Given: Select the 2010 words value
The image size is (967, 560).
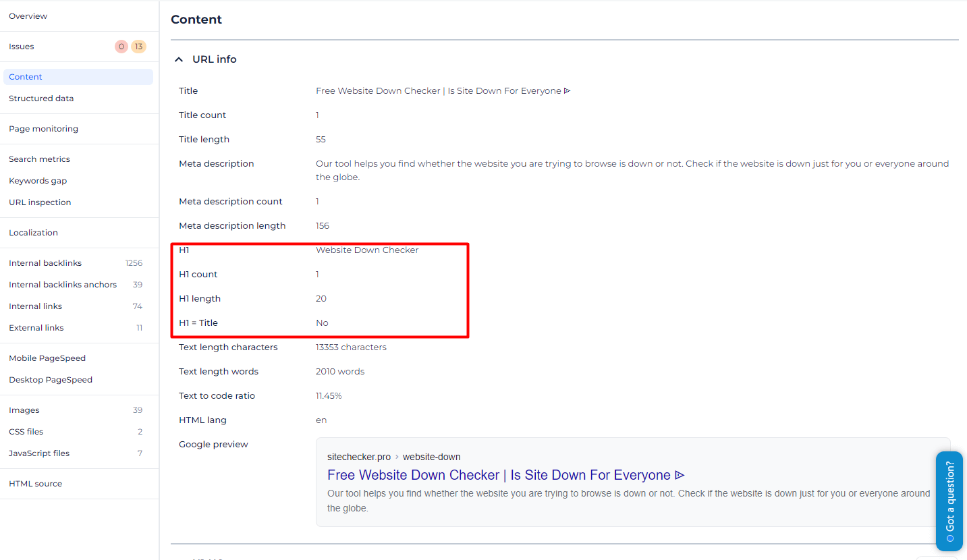Looking at the screenshot, I should (340, 372).
